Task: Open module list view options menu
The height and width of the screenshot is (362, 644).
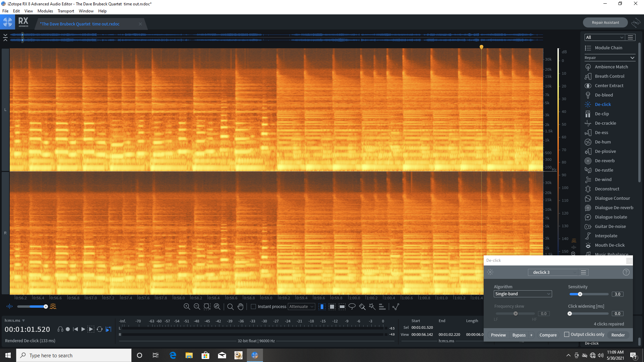Action: [630, 37]
